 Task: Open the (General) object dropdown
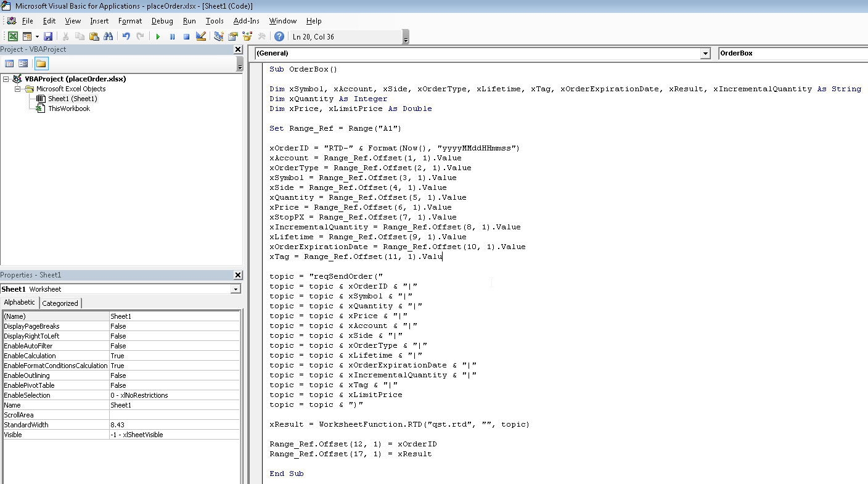pyautogui.click(x=705, y=54)
